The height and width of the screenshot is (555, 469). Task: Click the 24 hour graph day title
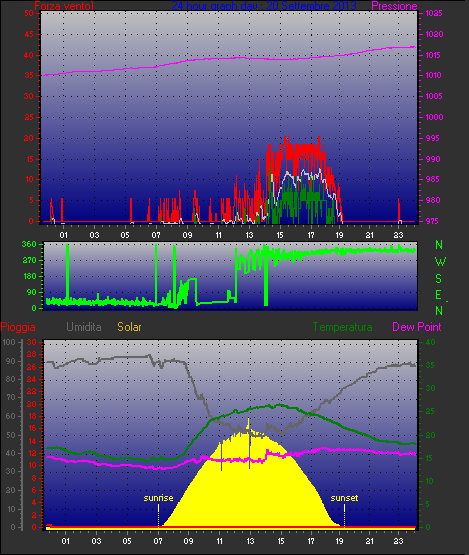264,6
